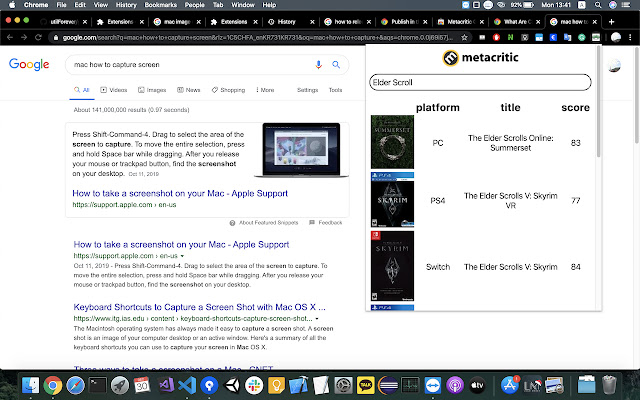Open Finder from the Dock
Viewport: 640px width, 400px height.
click(x=30, y=385)
